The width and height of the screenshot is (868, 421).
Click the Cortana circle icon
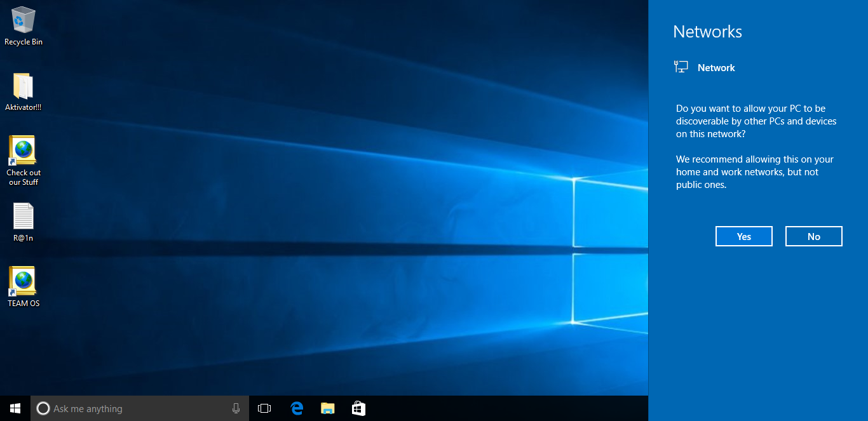click(43, 408)
